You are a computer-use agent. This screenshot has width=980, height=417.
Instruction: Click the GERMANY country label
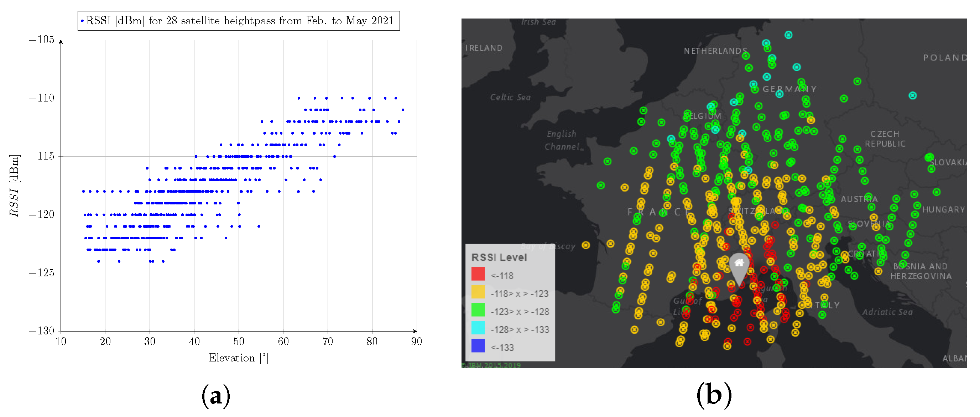pos(789,89)
